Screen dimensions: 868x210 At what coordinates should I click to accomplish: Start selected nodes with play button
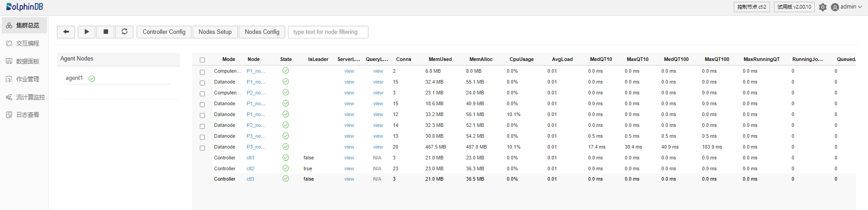click(86, 32)
